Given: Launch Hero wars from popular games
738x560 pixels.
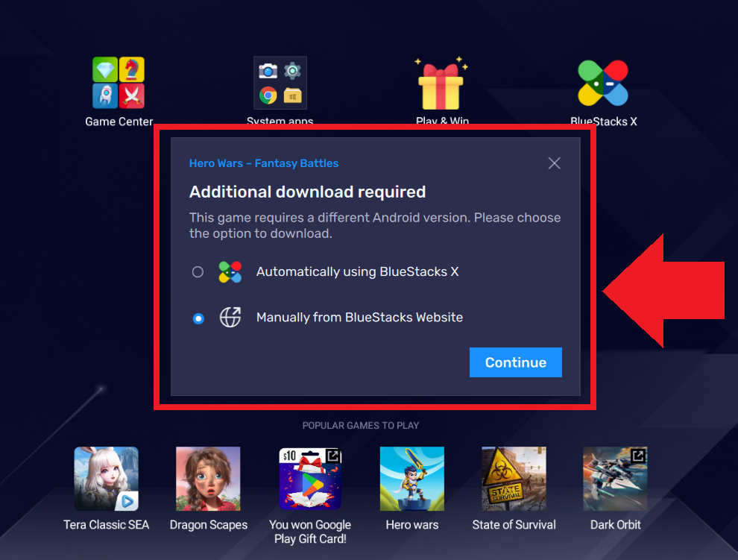Looking at the screenshot, I should (x=411, y=479).
